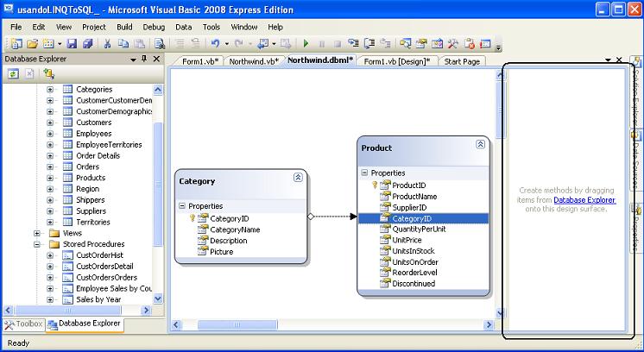Select the Employees table in tree
The height and width of the screenshot is (352, 644).
[x=93, y=134]
